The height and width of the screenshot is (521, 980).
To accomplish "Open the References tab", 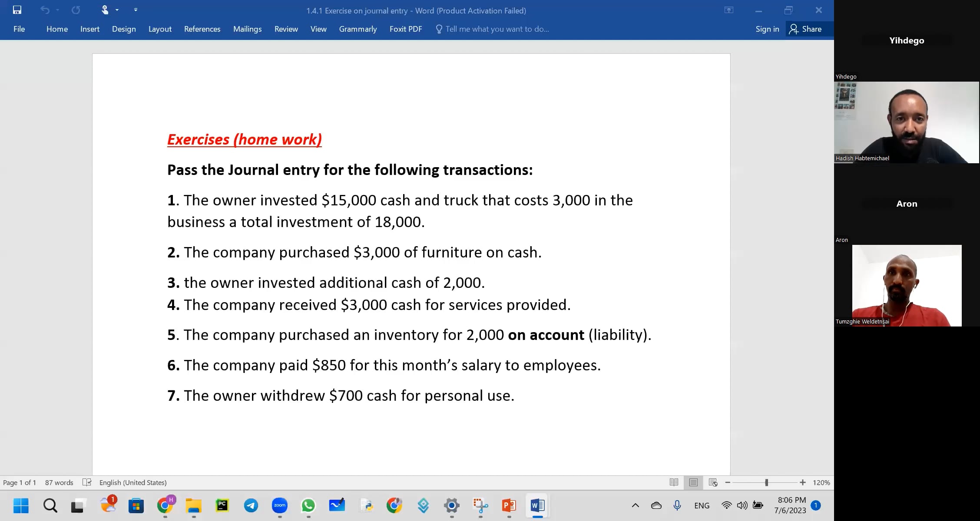I will coord(202,29).
